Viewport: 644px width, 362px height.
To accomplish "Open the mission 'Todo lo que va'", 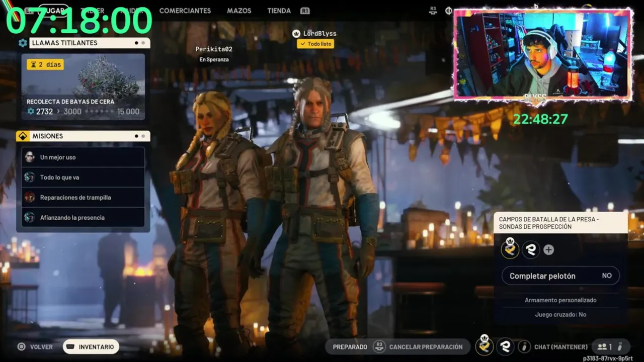I will pos(83,177).
